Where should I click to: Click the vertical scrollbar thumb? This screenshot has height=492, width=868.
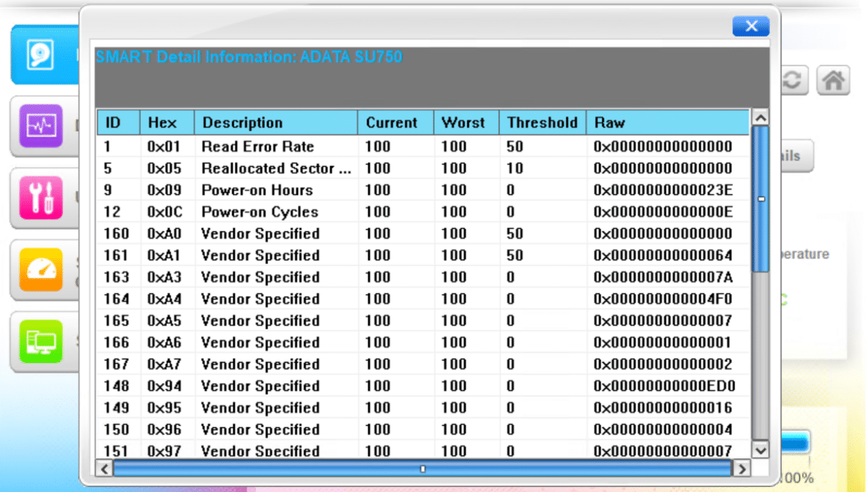tap(760, 199)
